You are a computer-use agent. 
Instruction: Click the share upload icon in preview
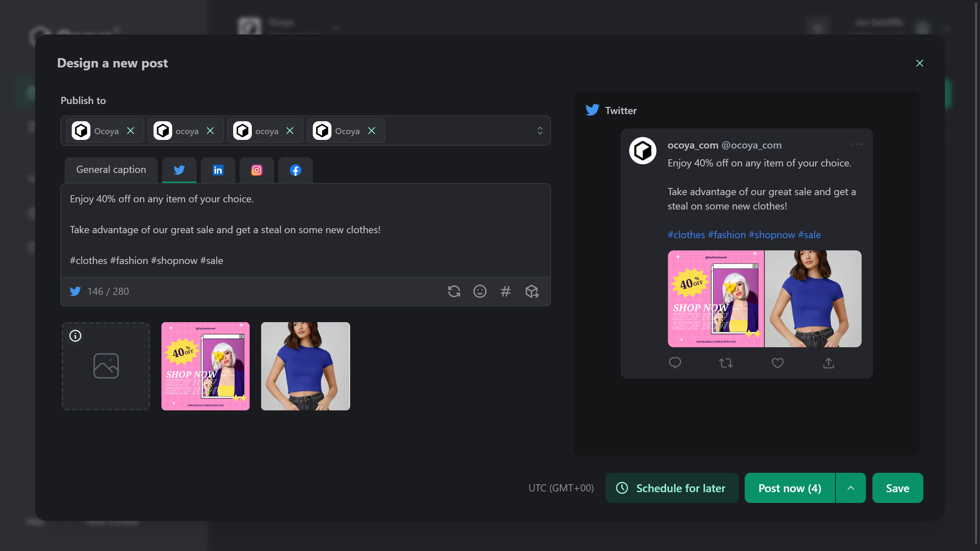point(828,363)
